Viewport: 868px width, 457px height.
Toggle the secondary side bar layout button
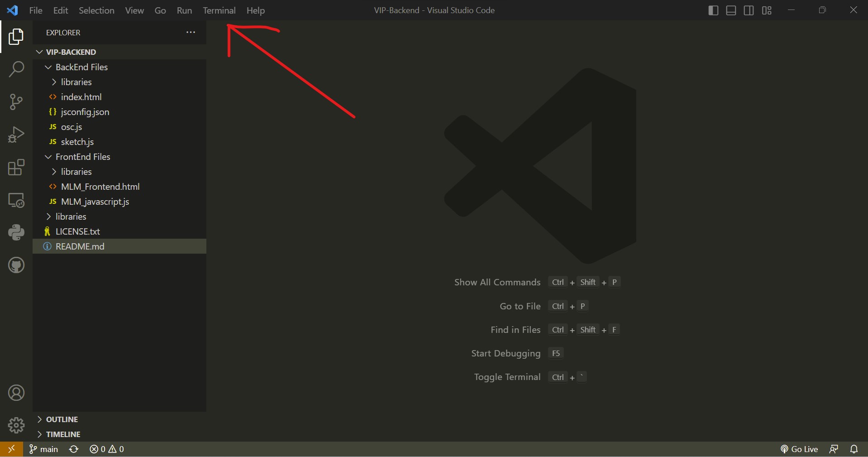pos(749,10)
